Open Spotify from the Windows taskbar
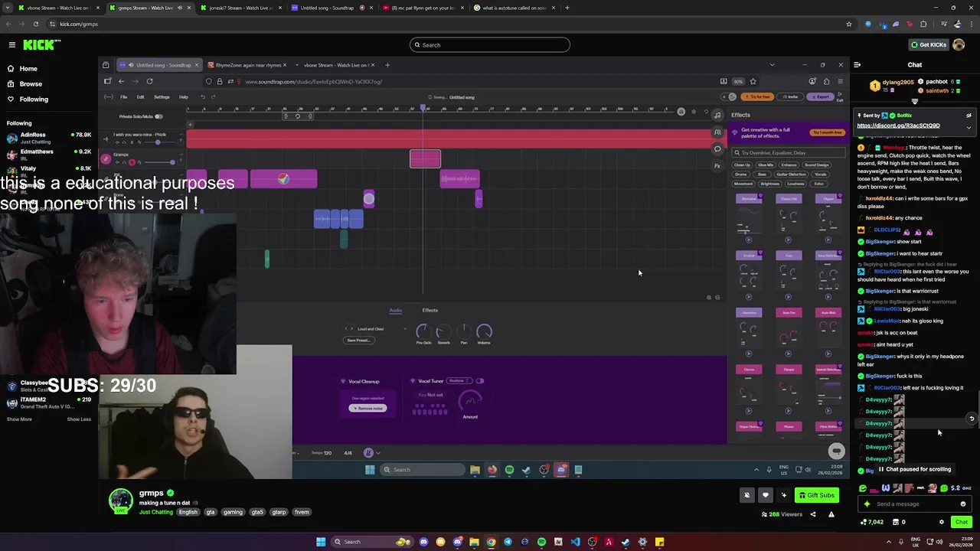The width and height of the screenshot is (980, 551). (541, 542)
